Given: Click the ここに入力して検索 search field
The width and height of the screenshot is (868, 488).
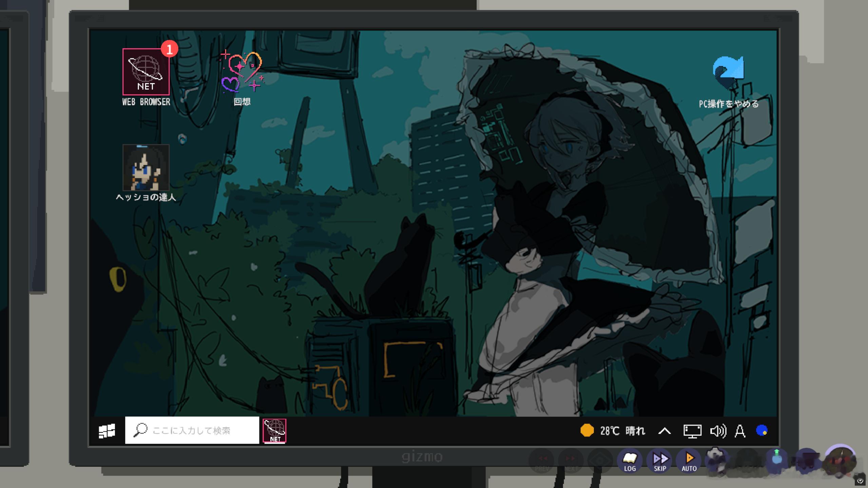Looking at the screenshot, I should click(192, 430).
